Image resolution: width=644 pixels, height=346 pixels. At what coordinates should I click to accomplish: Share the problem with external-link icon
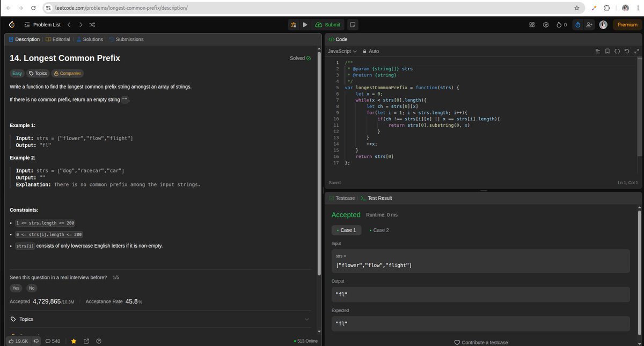(86, 341)
